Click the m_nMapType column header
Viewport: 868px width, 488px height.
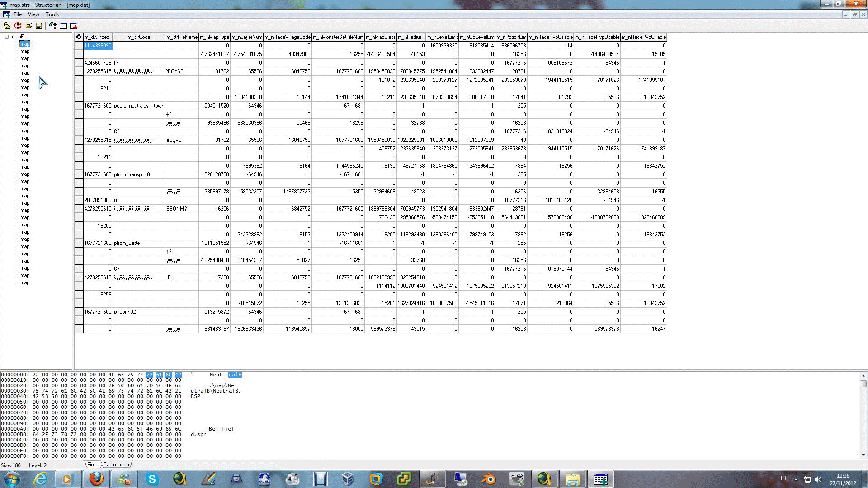coord(214,37)
